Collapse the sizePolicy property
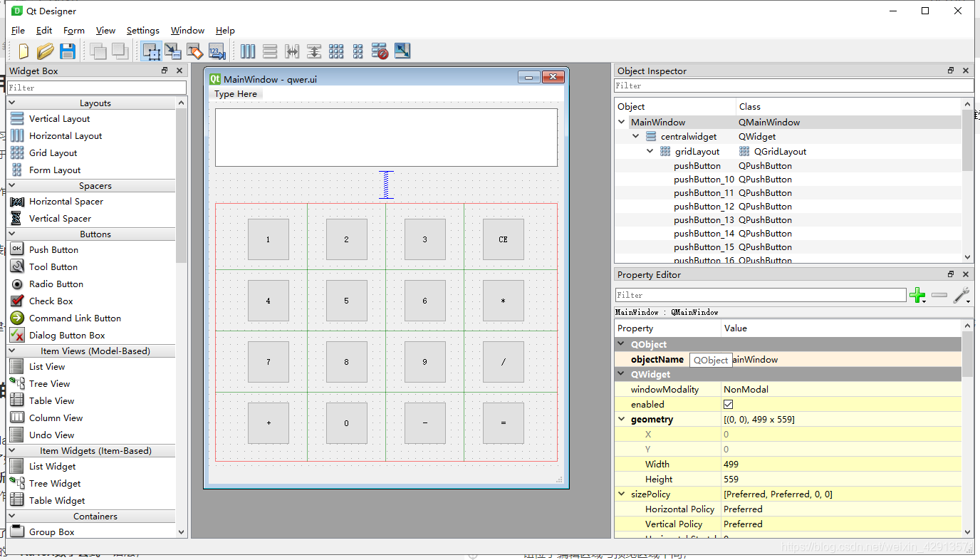Screen dimensions: 980x560 [622, 494]
